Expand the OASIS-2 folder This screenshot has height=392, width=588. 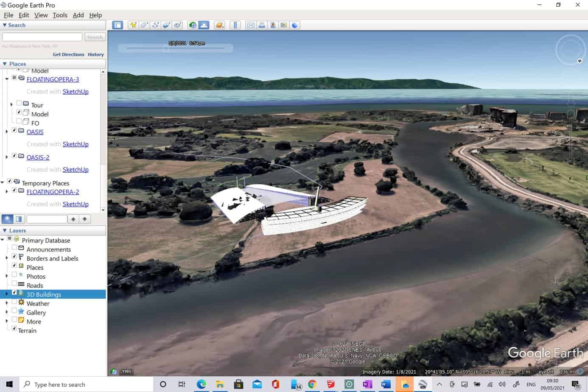[6, 157]
